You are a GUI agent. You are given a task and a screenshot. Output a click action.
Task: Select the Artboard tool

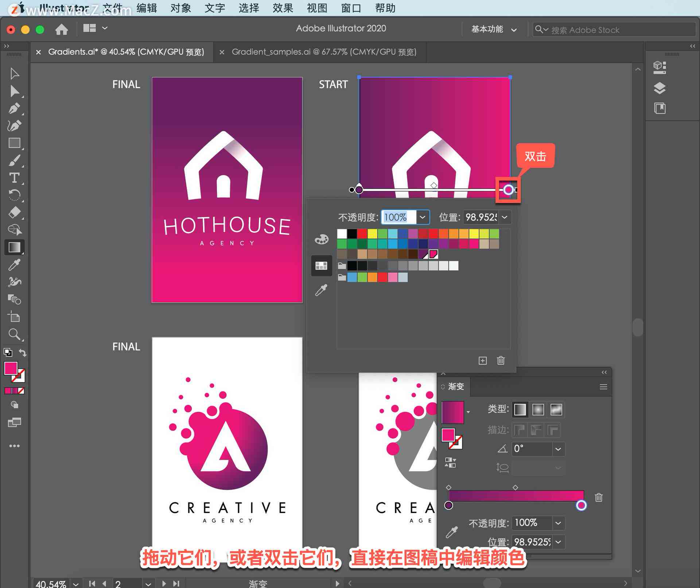[x=15, y=317]
